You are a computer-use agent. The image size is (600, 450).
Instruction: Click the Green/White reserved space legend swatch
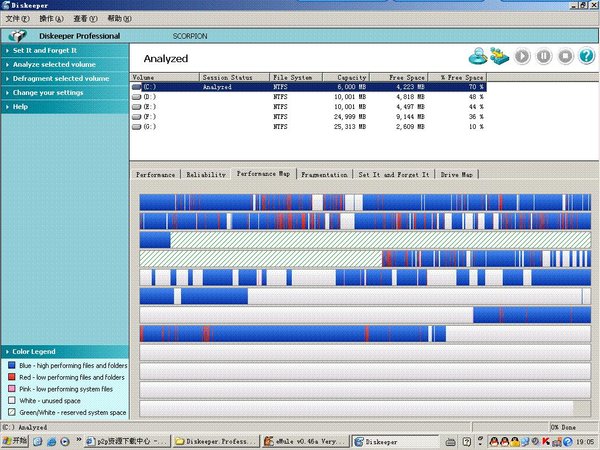(x=12, y=412)
